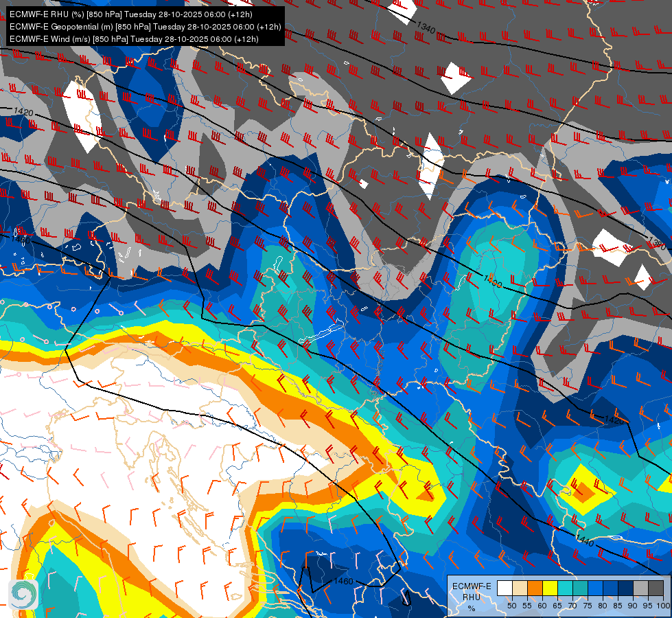Click the '1440' geopotential contour label
Screen dimensions: 672x618
[x=585, y=540]
